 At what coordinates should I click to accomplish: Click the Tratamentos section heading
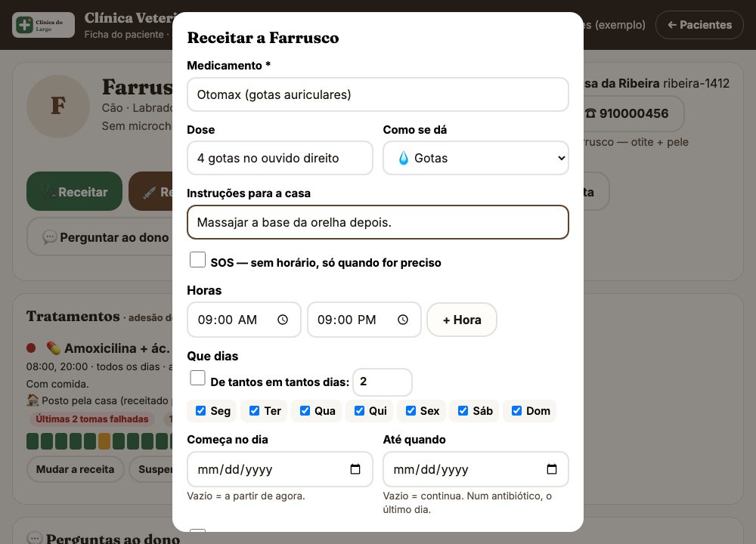(x=73, y=316)
